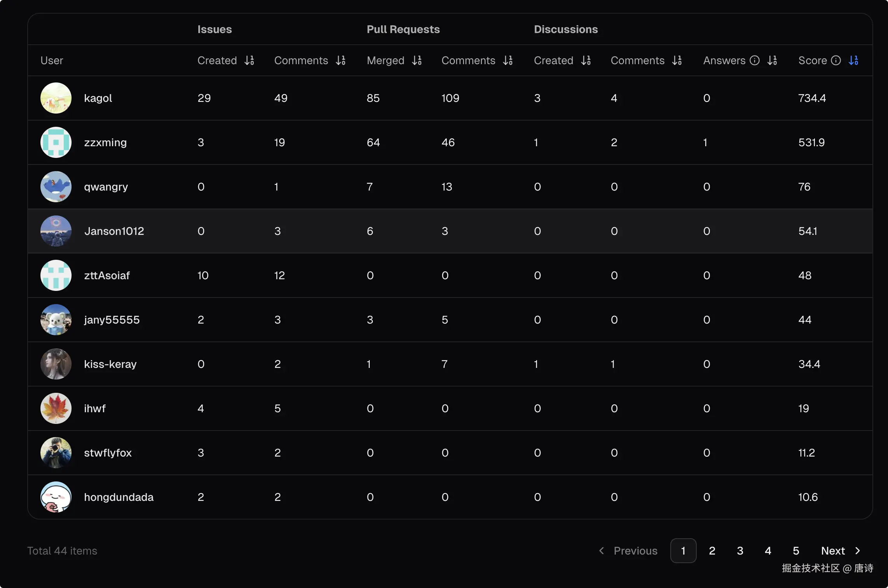Open kagol's avatar thumbnail

click(x=56, y=98)
